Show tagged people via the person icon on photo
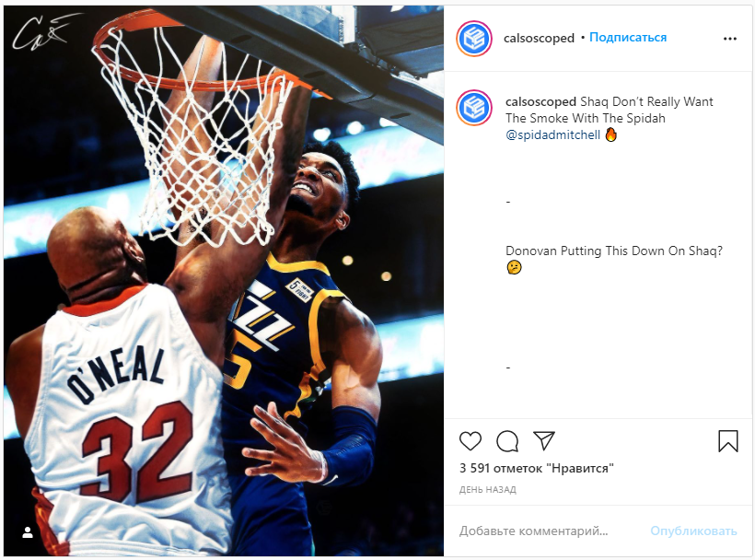755x560 pixels. coord(28,532)
